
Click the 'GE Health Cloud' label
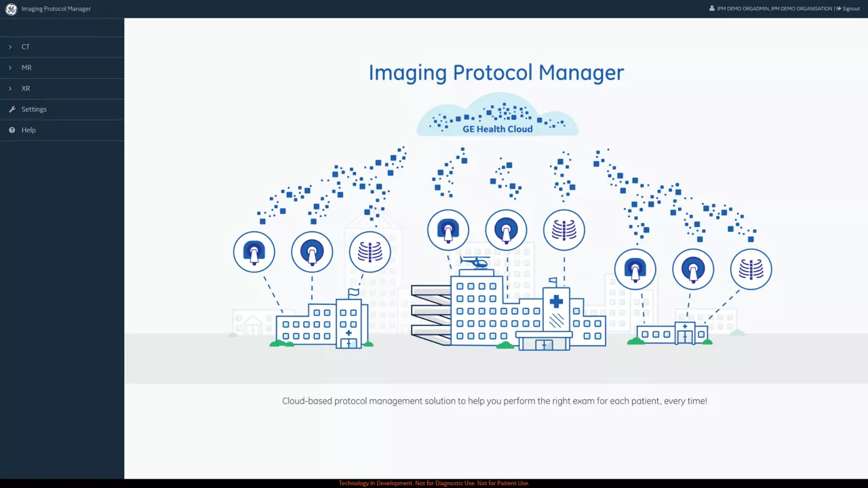[498, 129]
